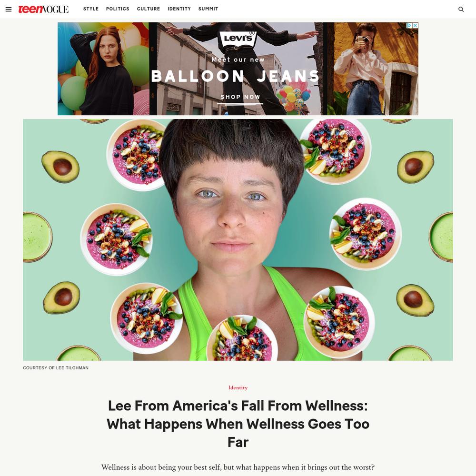The width and height of the screenshot is (476, 476).
Task: Click the article headline about Lee From America
Action: (x=238, y=424)
